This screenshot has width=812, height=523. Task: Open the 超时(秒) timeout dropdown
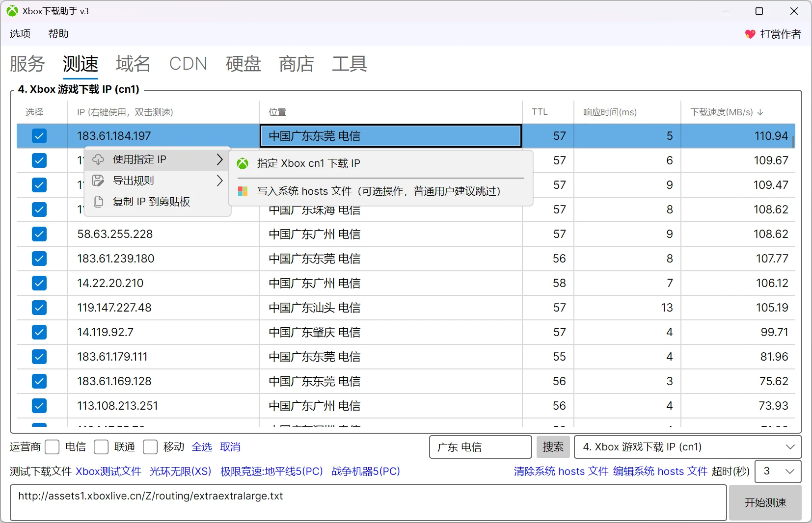point(778,471)
